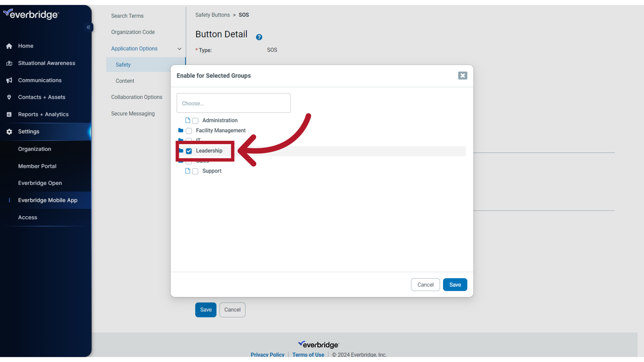Click the Everbridge home logo icon
The width and height of the screenshot is (644, 362).
click(x=31, y=14)
